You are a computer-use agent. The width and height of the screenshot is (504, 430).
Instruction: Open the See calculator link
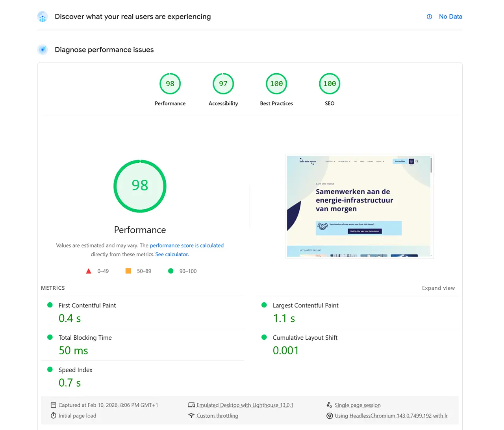point(171,254)
